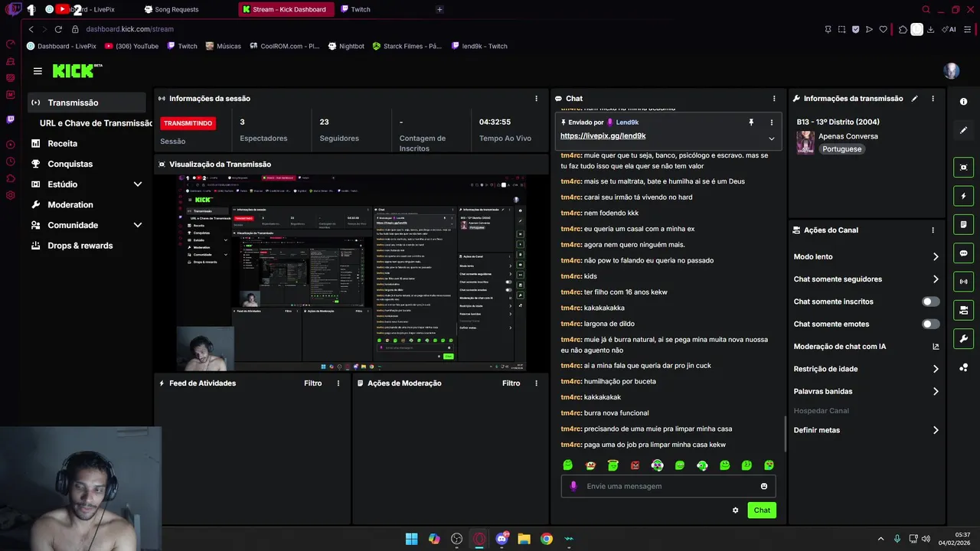Image resolution: width=980 pixels, height=551 pixels.
Task: Open the emoji picker in chat input
Action: tap(764, 486)
